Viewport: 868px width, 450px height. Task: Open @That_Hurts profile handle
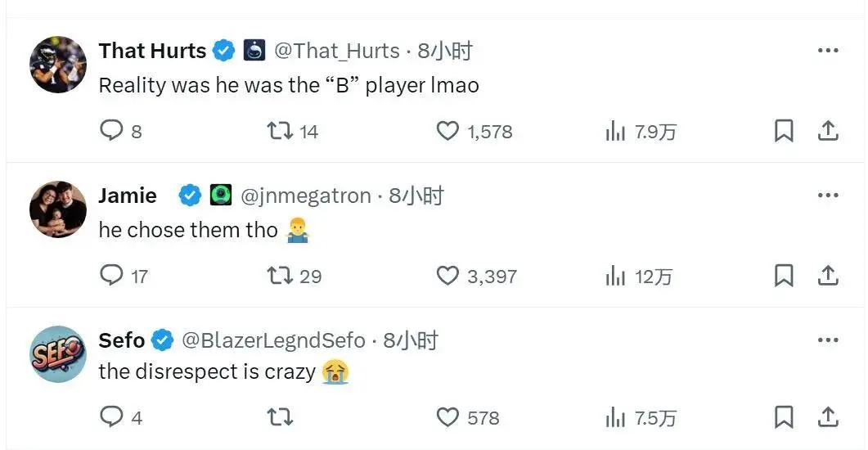(336, 51)
